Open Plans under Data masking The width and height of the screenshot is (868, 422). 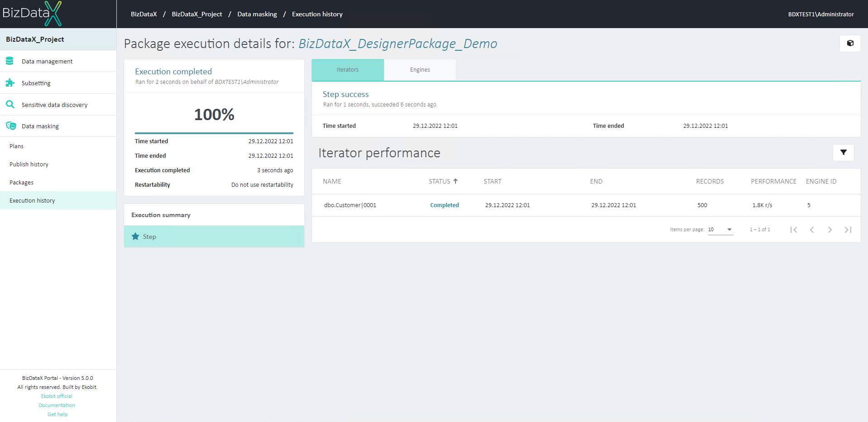58,146
